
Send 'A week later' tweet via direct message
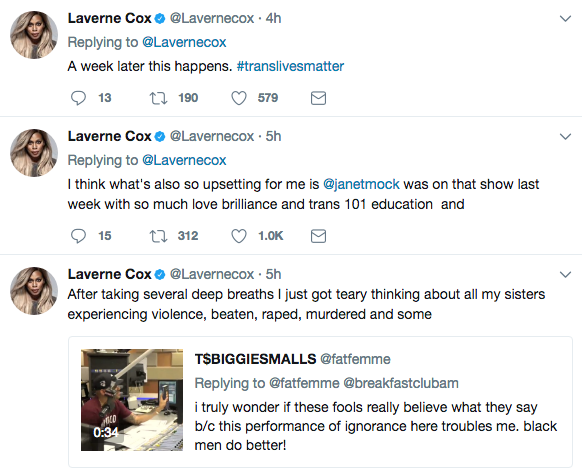[318, 98]
